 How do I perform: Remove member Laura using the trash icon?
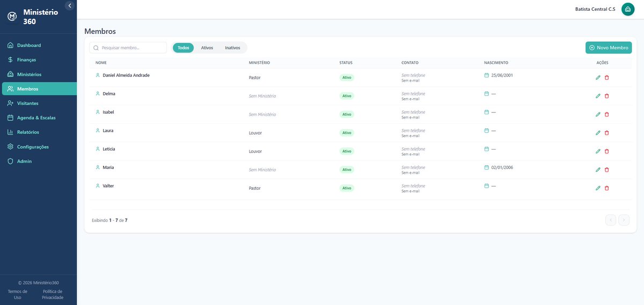(x=607, y=133)
